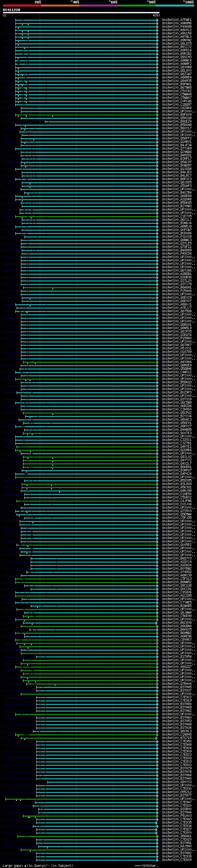Click the UniRef100_B9FW41 label

point(176,84)
